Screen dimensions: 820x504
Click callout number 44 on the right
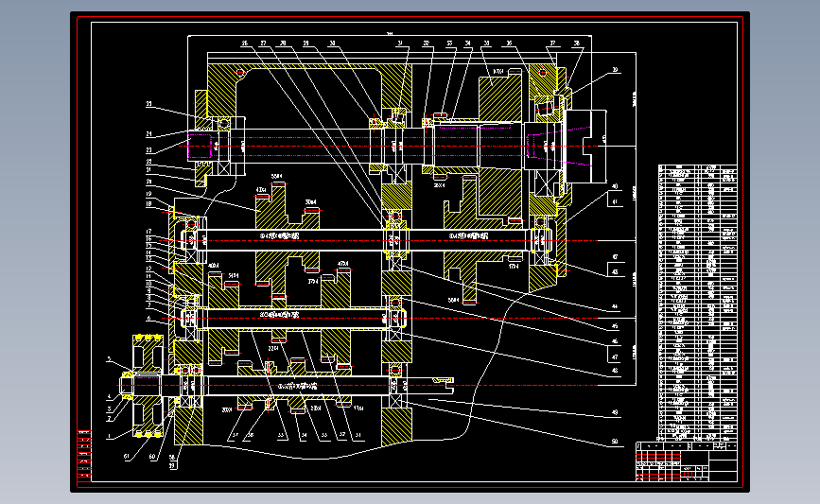click(x=615, y=307)
